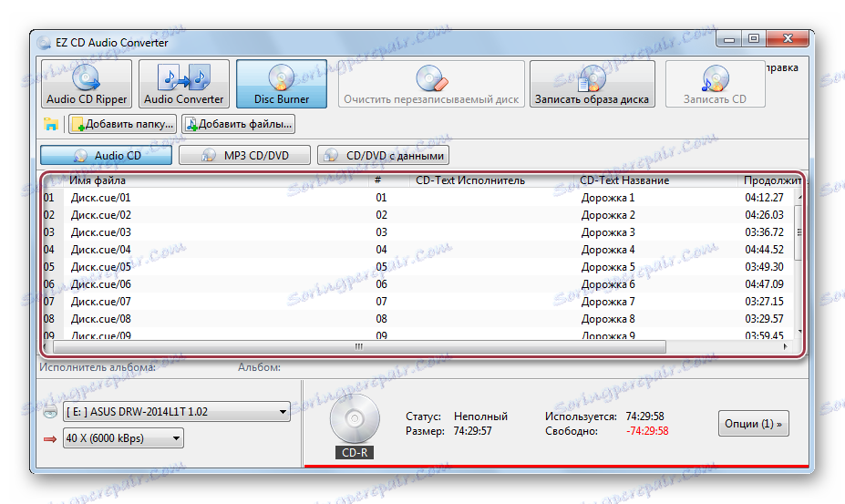
Task: Click the Альбом field label
Action: pos(259,367)
